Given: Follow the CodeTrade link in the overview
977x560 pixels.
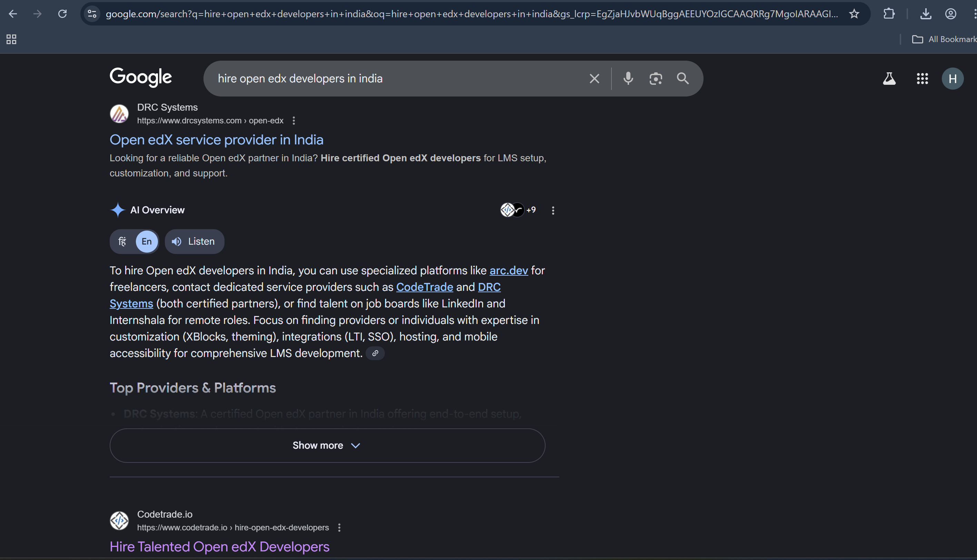Looking at the screenshot, I should 425,287.
